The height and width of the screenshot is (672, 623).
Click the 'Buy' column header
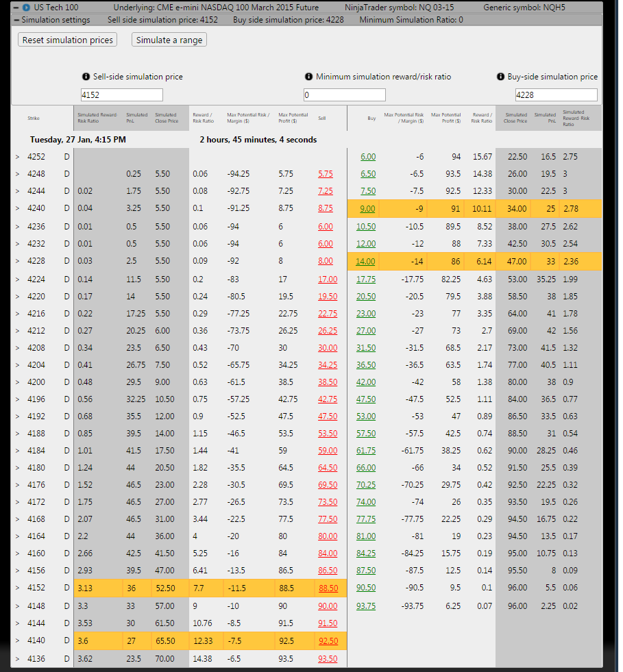pyautogui.click(x=371, y=119)
